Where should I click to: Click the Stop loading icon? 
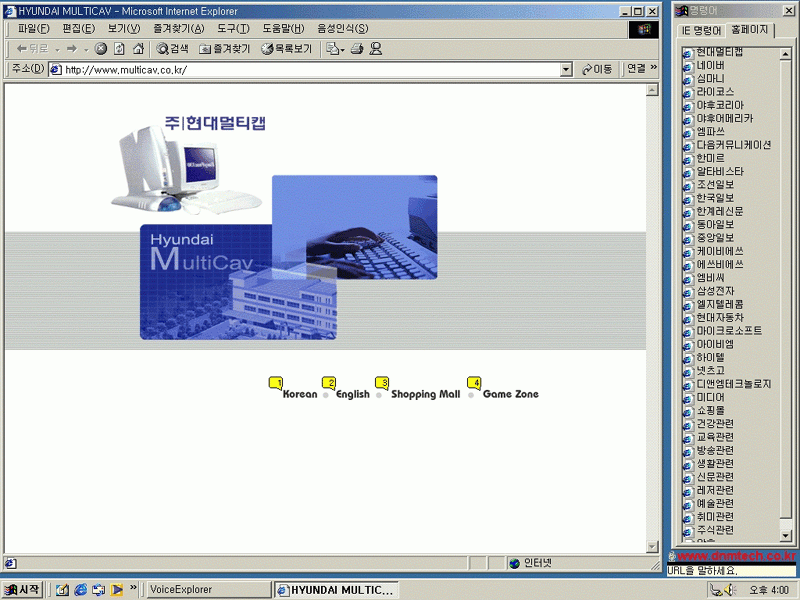pyautogui.click(x=101, y=49)
